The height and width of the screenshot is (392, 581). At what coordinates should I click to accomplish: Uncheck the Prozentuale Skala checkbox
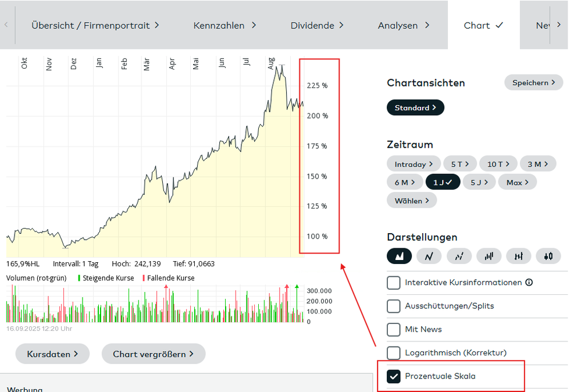(394, 376)
